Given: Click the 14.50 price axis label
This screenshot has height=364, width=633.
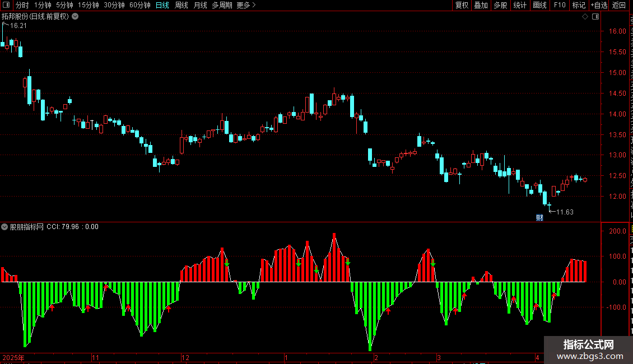Looking at the screenshot, I should coord(617,93).
